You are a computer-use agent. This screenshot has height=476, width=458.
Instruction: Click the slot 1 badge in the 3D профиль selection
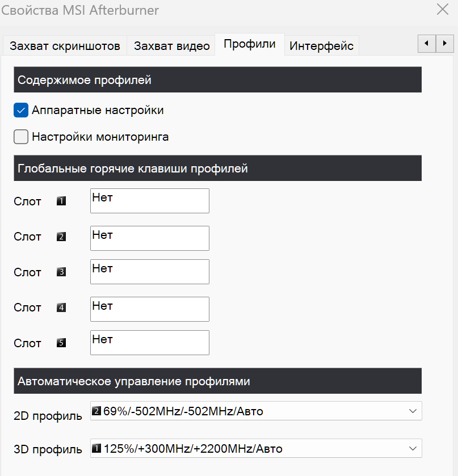point(96,448)
